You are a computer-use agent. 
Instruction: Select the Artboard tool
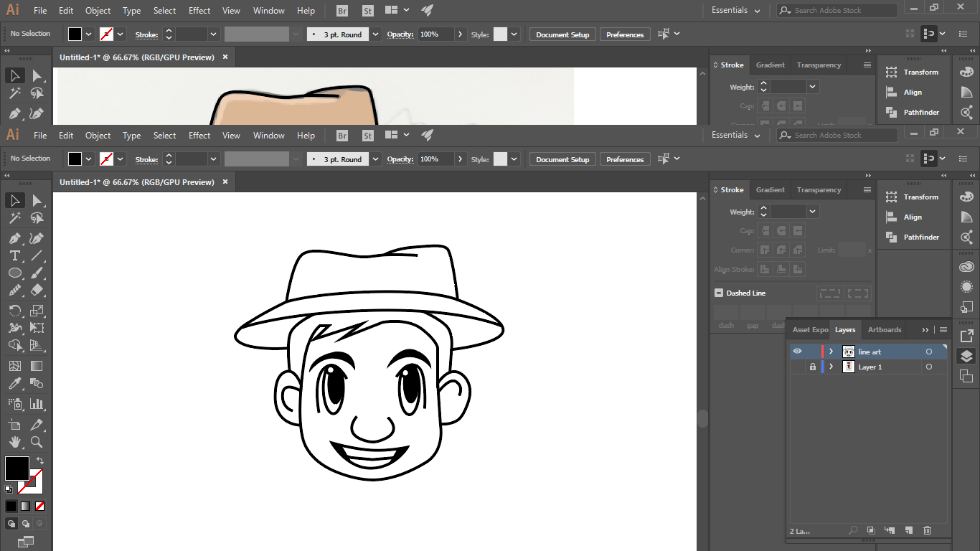(14, 425)
